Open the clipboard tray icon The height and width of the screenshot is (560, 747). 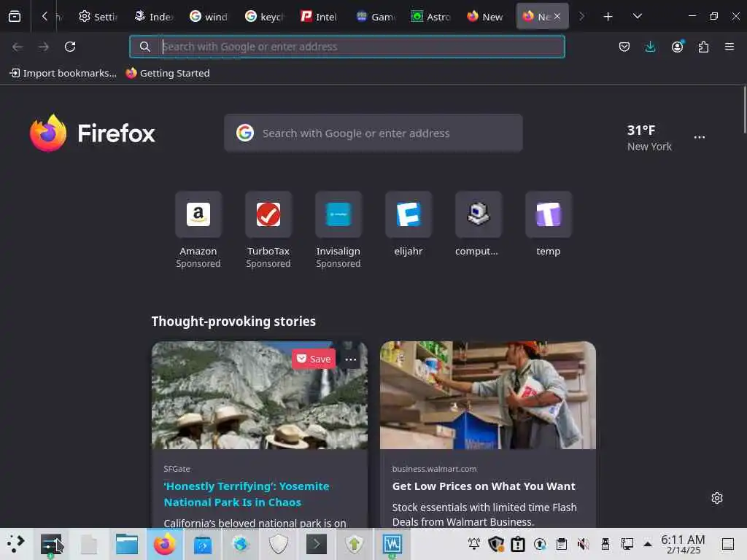pyautogui.click(x=562, y=544)
